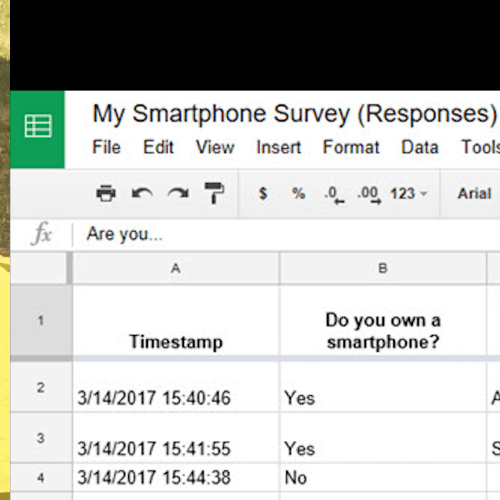Click the Timestamp header cell

176,321
